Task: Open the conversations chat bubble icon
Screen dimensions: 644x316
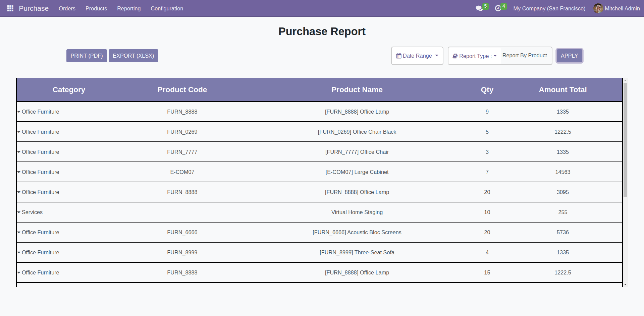Action: pyautogui.click(x=479, y=8)
